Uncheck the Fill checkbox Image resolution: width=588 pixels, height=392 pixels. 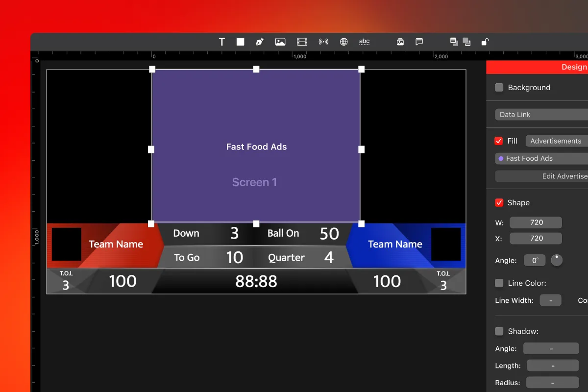coord(499,141)
